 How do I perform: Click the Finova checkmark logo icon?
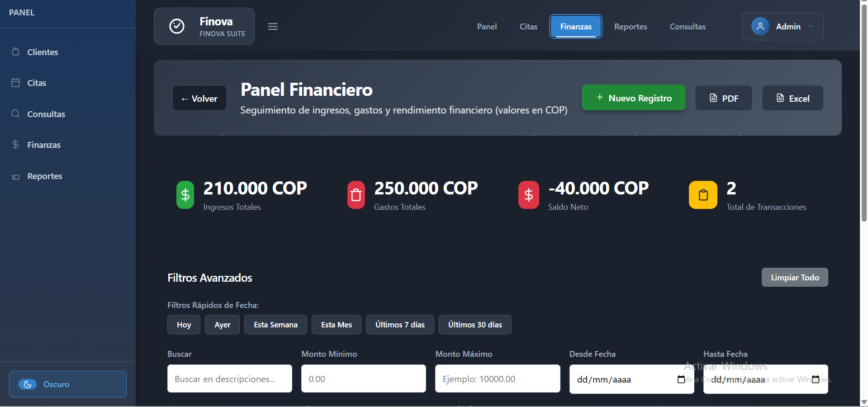[x=176, y=26]
